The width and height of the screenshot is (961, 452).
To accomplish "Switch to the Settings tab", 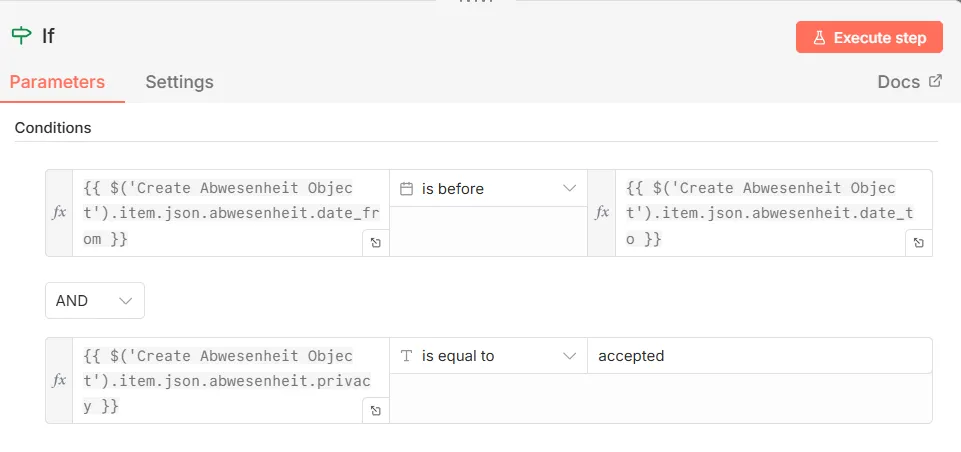I will pyautogui.click(x=179, y=82).
